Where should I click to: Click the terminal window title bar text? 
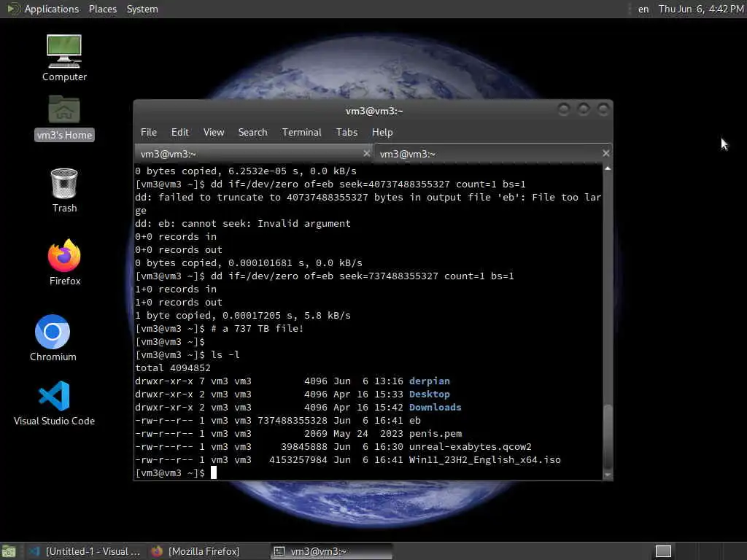point(374,111)
